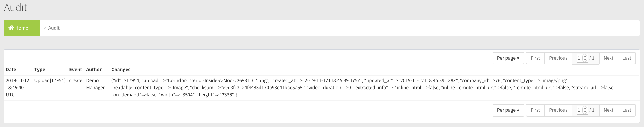Click the bottom Last page button
The image size is (644, 127).
627,110
